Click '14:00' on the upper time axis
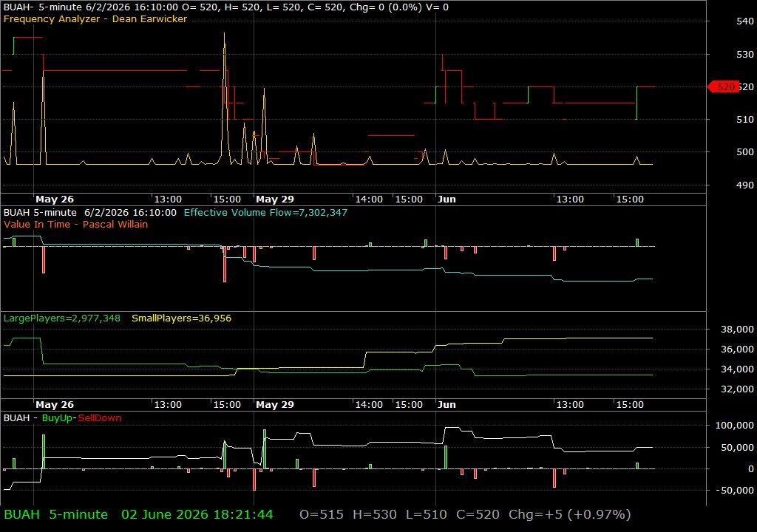 click(369, 199)
